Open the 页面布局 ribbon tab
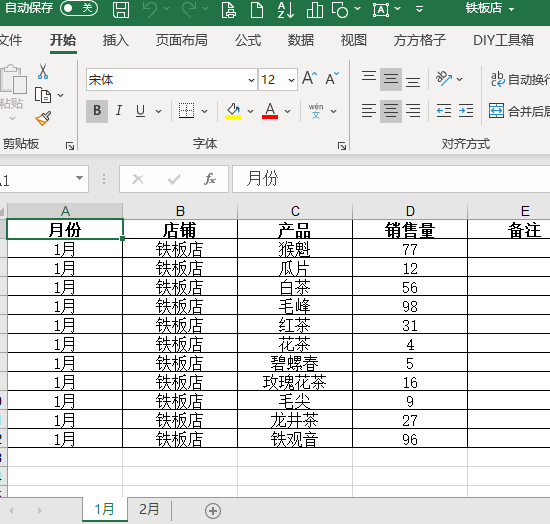This screenshot has height=524, width=550. (182, 40)
